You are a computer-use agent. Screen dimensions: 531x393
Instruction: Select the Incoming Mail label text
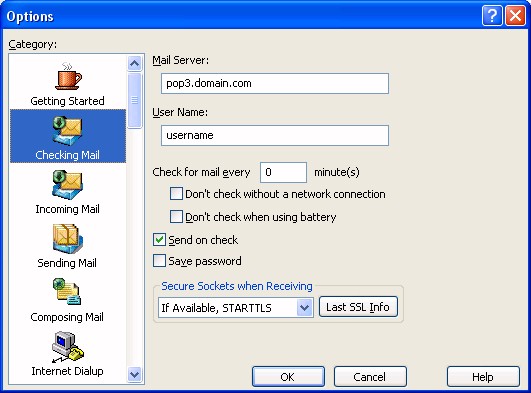click(x=67, y=209)
